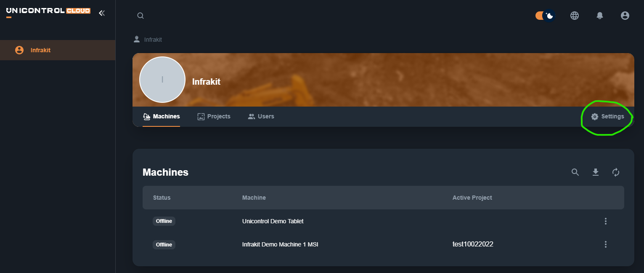Viewport: 644px width, 273px height.
Task: Sort by Machine column header
Action: (x=254, y=198)
